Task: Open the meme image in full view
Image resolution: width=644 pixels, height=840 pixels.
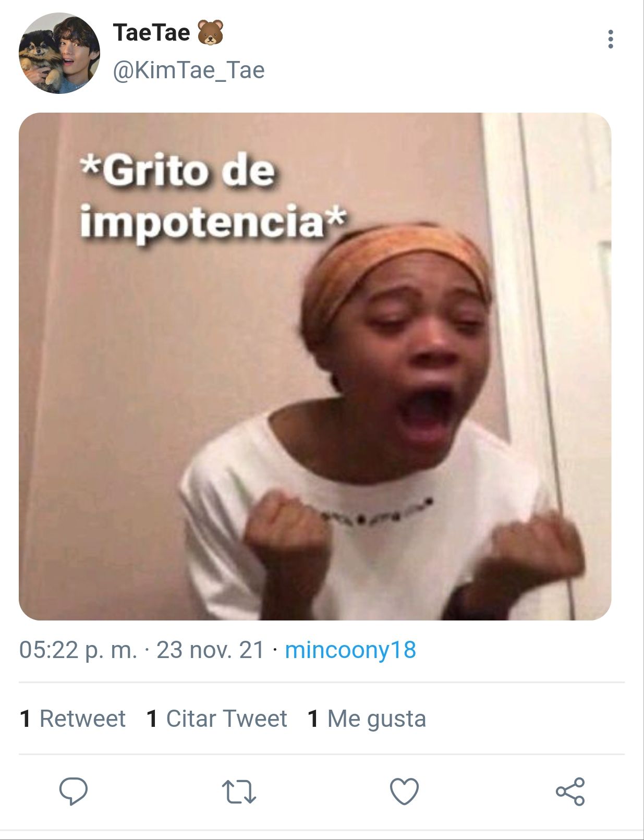Action: (x=315, y=367)
